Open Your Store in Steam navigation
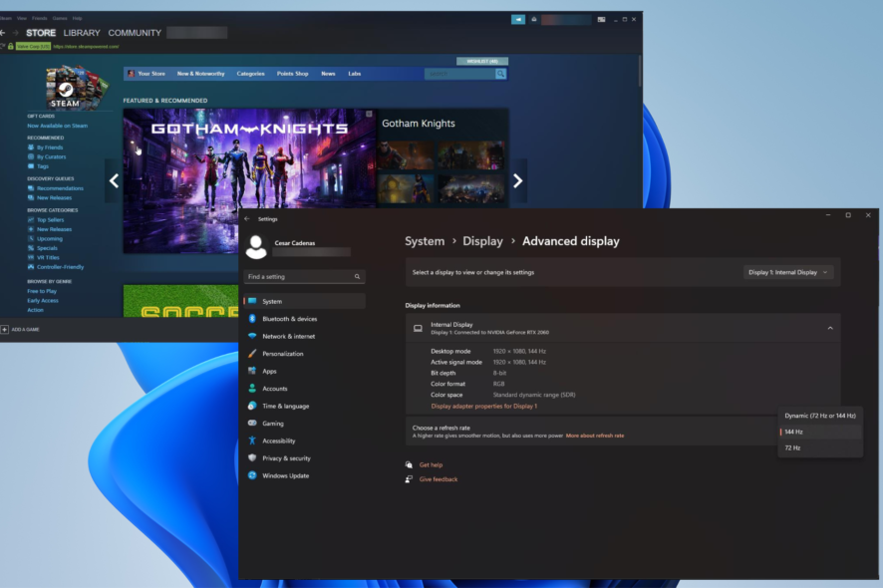The height and width of the screenshot is (588, 883). [151, 74]
